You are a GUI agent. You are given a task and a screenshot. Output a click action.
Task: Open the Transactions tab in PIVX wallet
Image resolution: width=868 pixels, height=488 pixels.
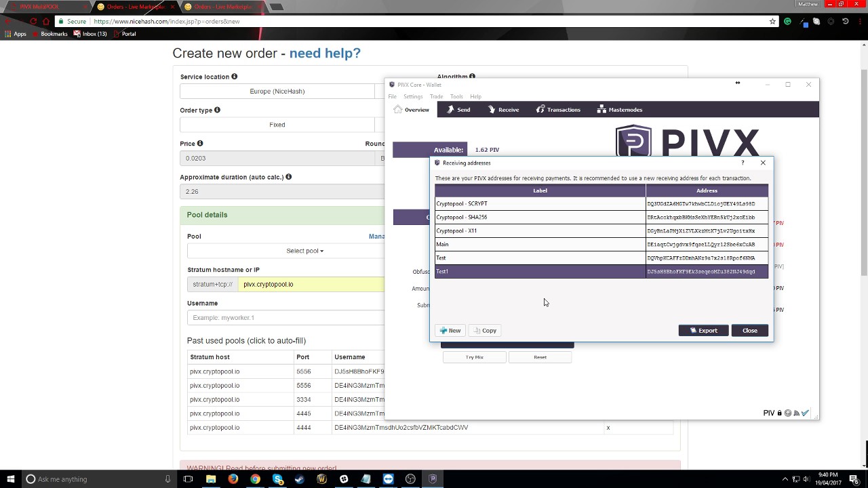(558, 110)
